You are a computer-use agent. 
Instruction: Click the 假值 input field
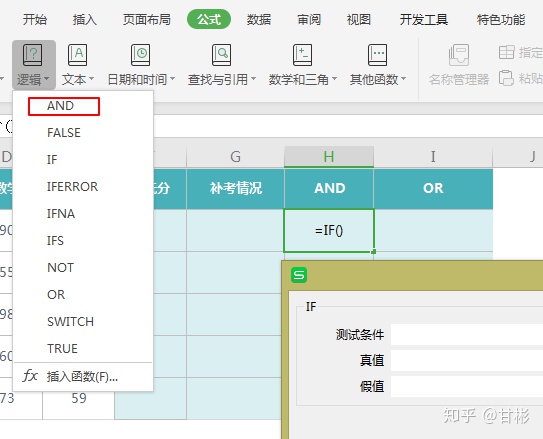[x=467, y=386]
